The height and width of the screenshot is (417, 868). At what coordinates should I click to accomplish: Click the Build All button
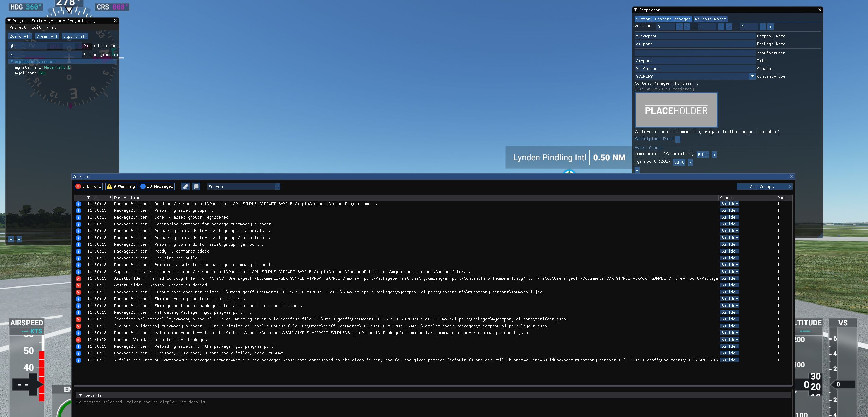(20, 36)
